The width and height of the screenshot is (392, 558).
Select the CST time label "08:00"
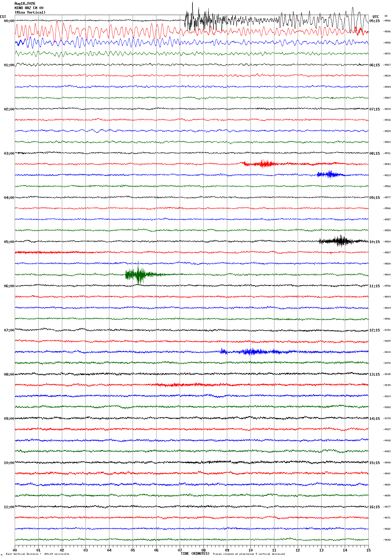9,374
